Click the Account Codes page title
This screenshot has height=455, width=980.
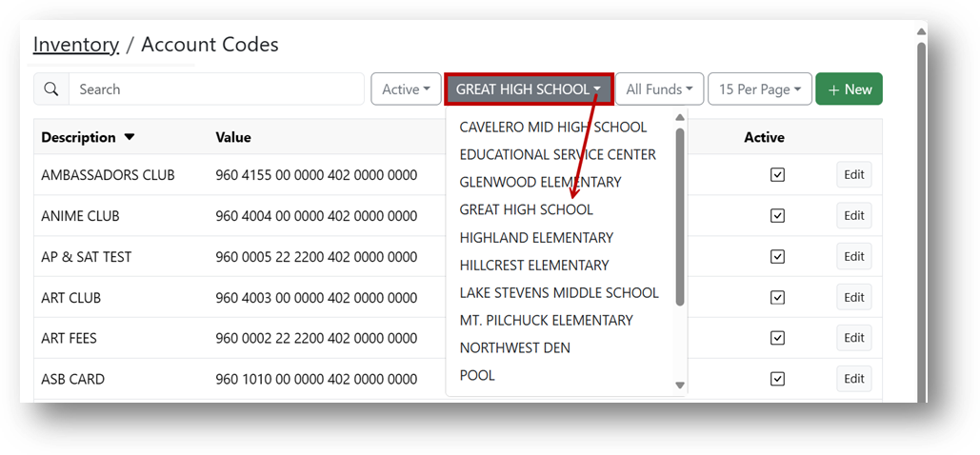[x=210, y=45]
